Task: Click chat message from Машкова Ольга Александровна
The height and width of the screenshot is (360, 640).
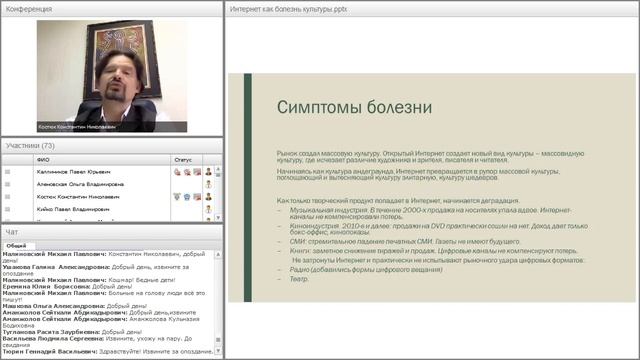Action: pyautogui.click(x=75, y=306)
